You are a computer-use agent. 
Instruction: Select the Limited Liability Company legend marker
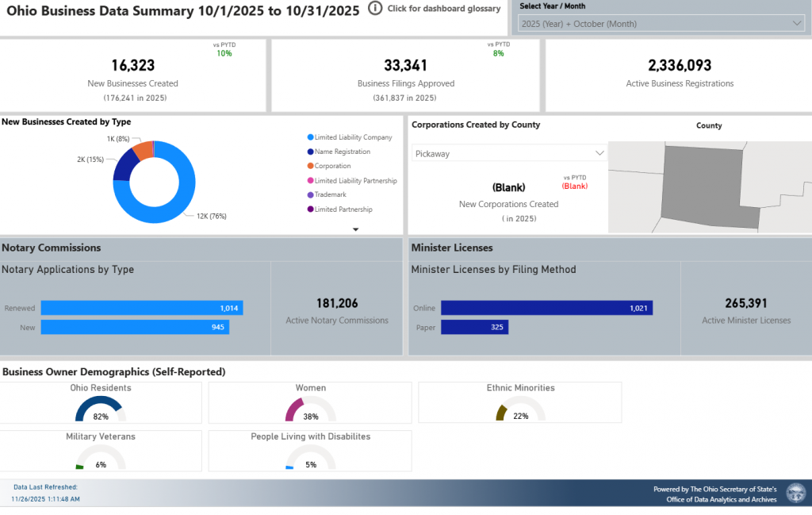click(309, 137)
